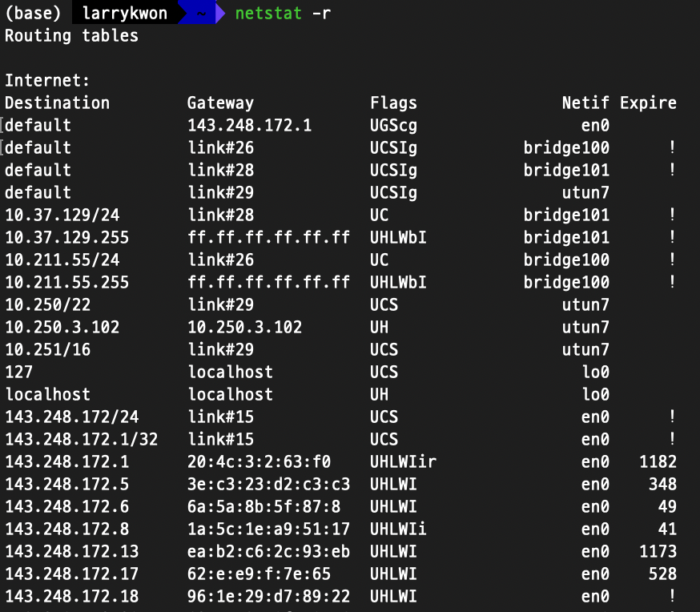Screen dimensions: 700x612
Task: Click the UHLWIir flags entry
Action: tap(403, 462)
